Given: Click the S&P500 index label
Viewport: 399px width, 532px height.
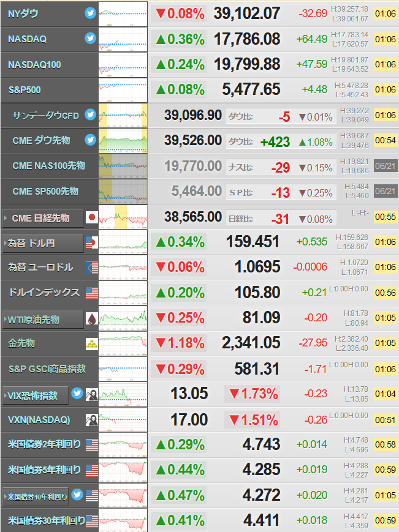Looking at the screenshot, I should (25, 90).
